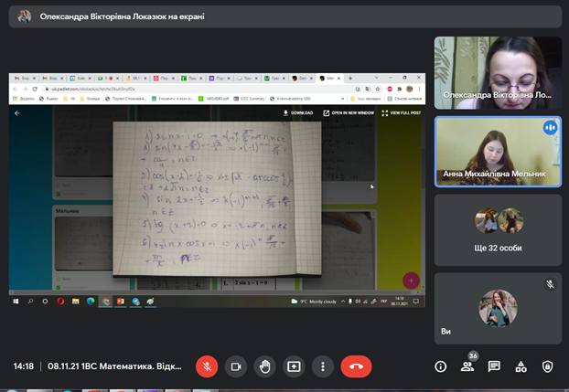569x392 pixels.
Task: Open the host controls lock icon
Action: click(x=547, y=366)
